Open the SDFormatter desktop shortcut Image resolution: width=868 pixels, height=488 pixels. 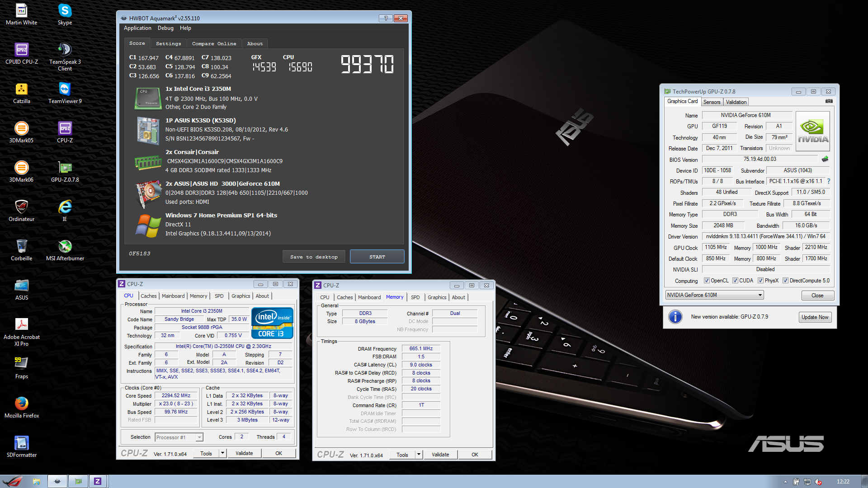(22, 446)
